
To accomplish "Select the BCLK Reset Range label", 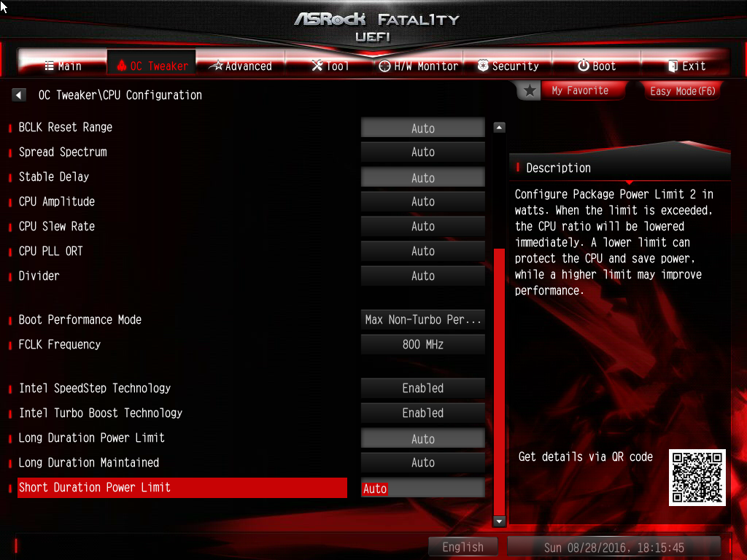I will coord(65,127).
